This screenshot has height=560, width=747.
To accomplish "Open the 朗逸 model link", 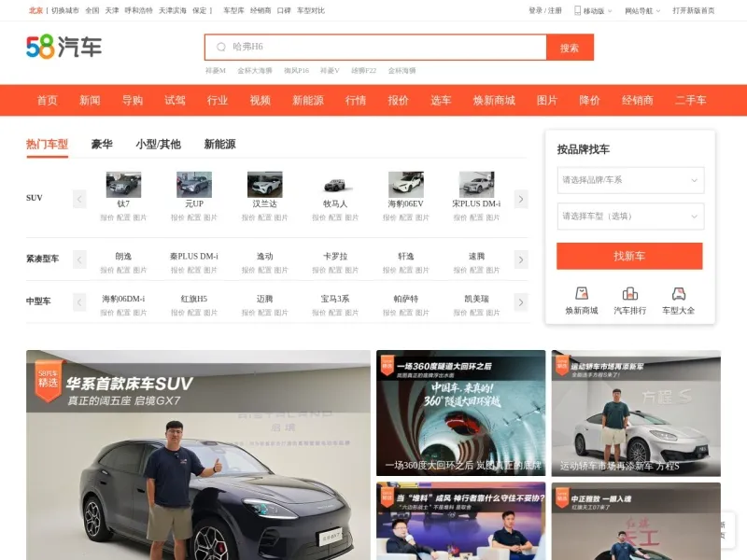I will coord(123,256).
